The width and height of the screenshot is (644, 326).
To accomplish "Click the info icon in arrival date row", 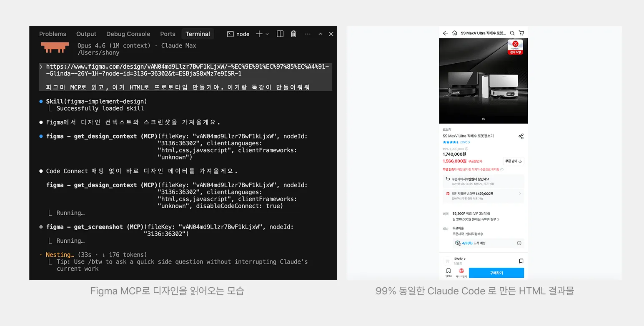I will pyautogui.click(x=519, y=243).
